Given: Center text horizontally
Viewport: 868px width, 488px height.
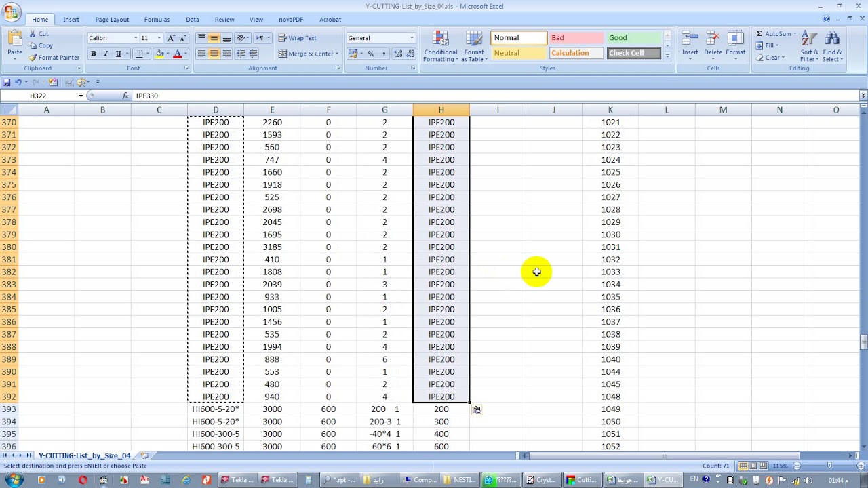Looking at the screenshot, I should [214, 54].
